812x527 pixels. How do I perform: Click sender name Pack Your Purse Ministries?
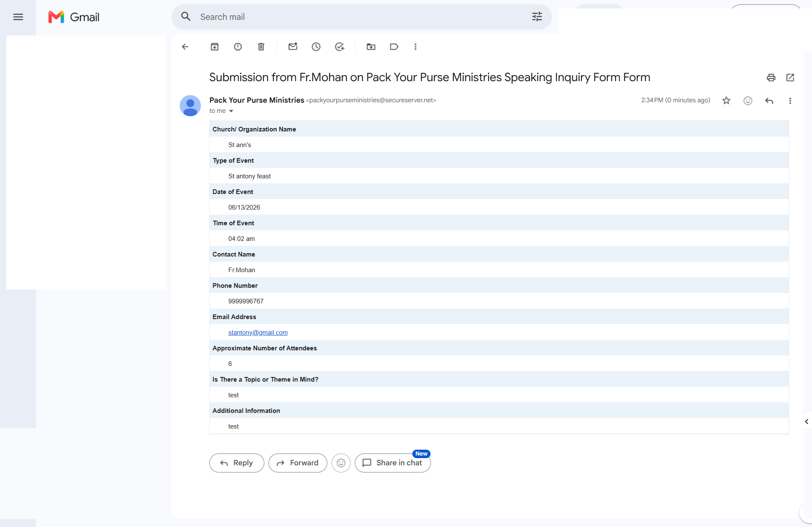click(257, 100)
